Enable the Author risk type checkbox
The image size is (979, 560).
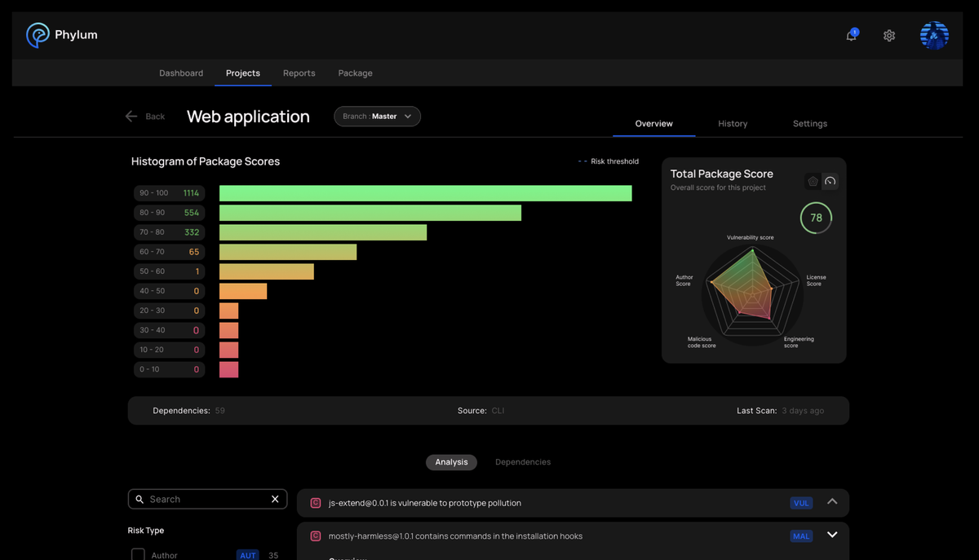(138, 554)
